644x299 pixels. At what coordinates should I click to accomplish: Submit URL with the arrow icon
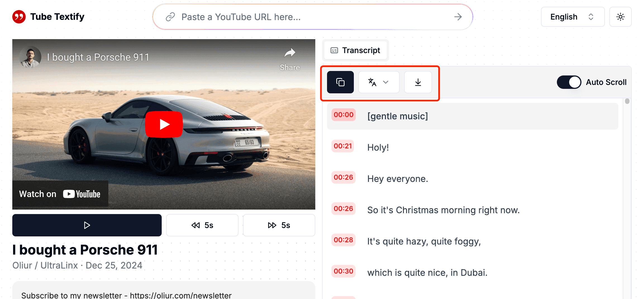tap(458, 17)
